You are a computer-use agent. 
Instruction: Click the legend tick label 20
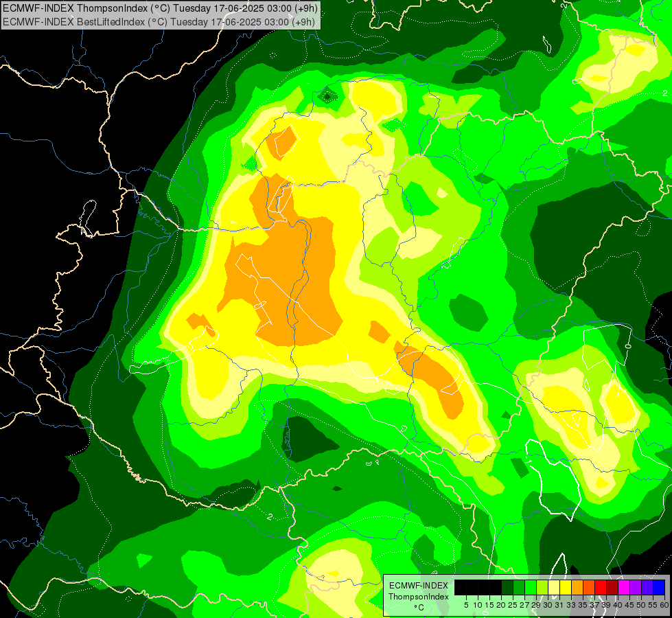click(x=501, y=605)
